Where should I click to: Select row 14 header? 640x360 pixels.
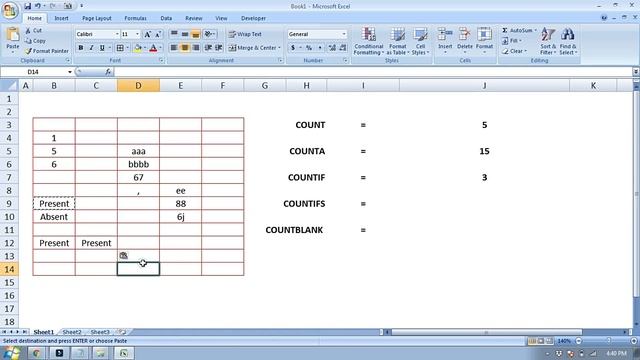coord(9,269)
